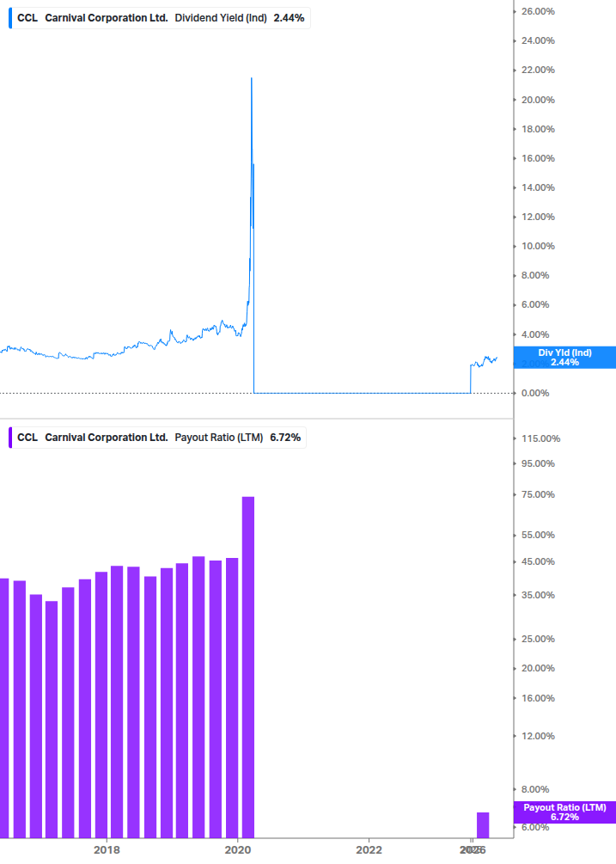The width and height of the screenshot is (616, 864).
Task: Click the 2018 label on the time axis
Action: pos(107,849)
